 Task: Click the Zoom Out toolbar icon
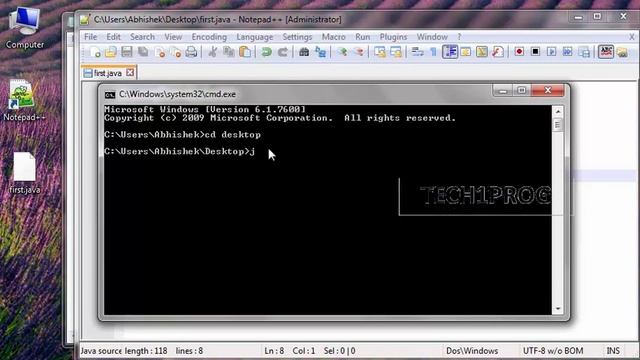pos(359,52)
